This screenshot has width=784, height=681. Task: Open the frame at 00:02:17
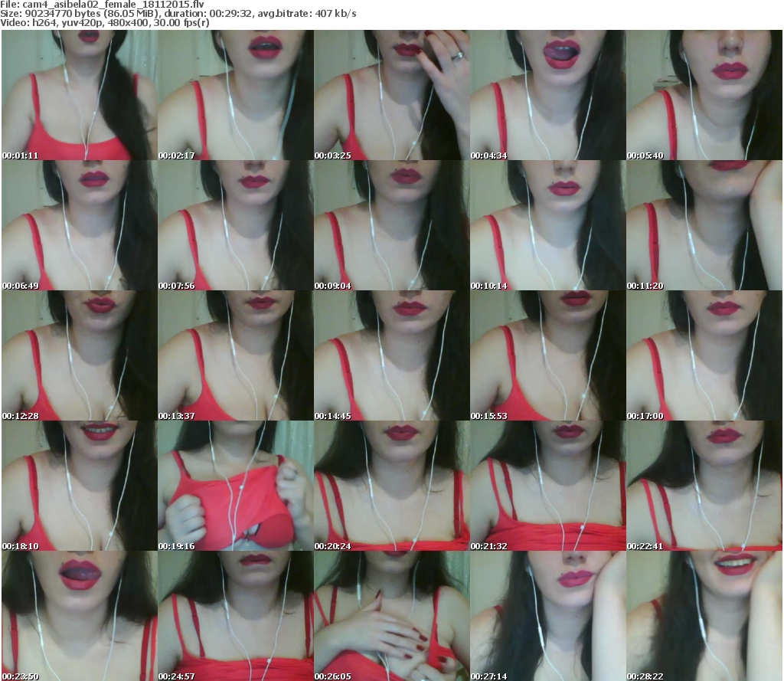[x=236, y=95]
